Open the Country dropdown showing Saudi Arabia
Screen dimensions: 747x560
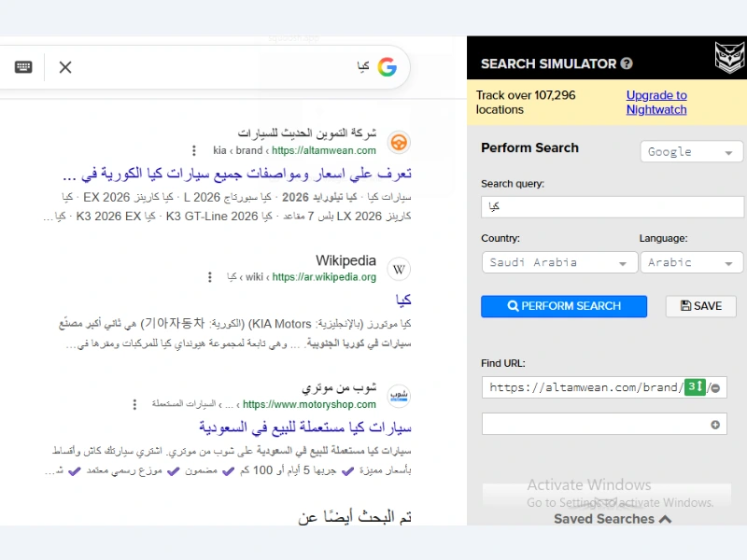[x=558, y=262]
